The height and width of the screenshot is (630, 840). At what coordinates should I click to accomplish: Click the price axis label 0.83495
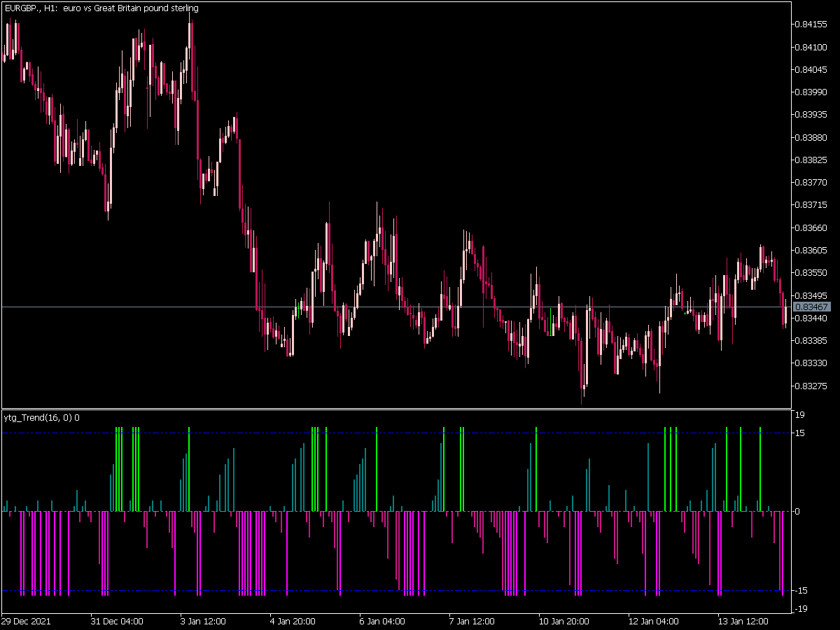point(811,295)
